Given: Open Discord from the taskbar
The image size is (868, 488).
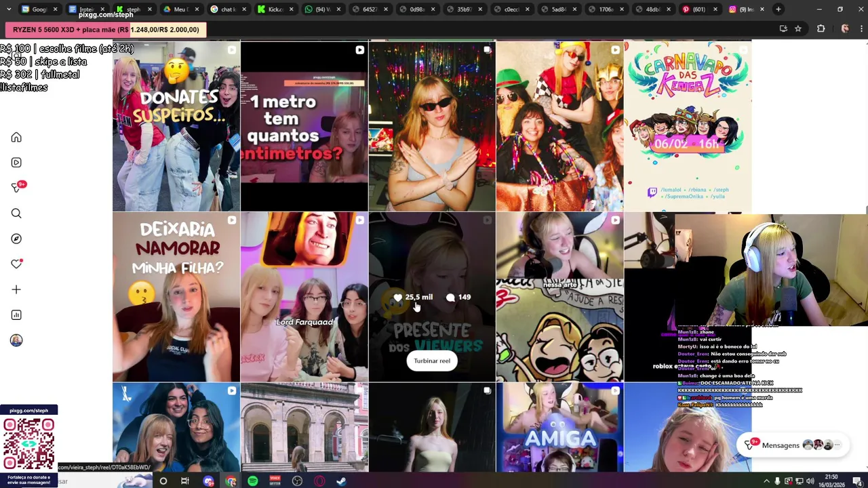Looking at the screenshot, I should click(208, 481).
